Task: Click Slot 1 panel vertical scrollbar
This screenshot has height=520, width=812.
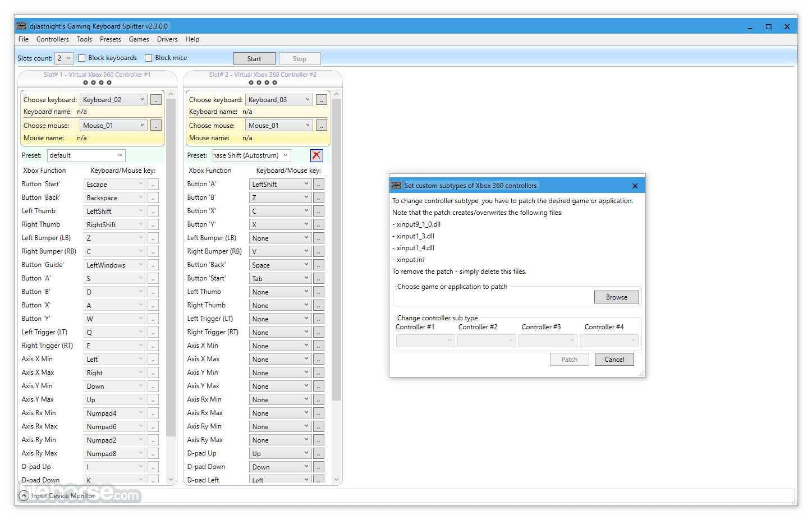Action: point(171,267)
